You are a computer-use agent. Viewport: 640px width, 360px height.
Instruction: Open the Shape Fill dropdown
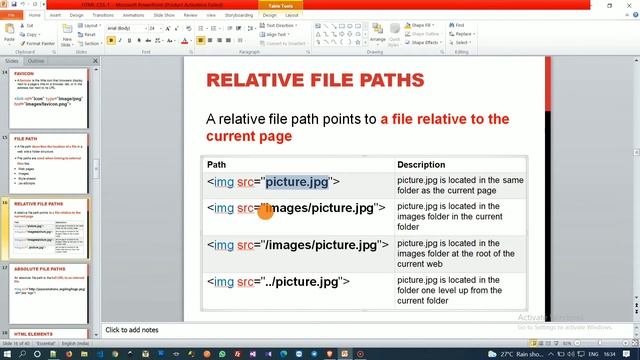420,25
